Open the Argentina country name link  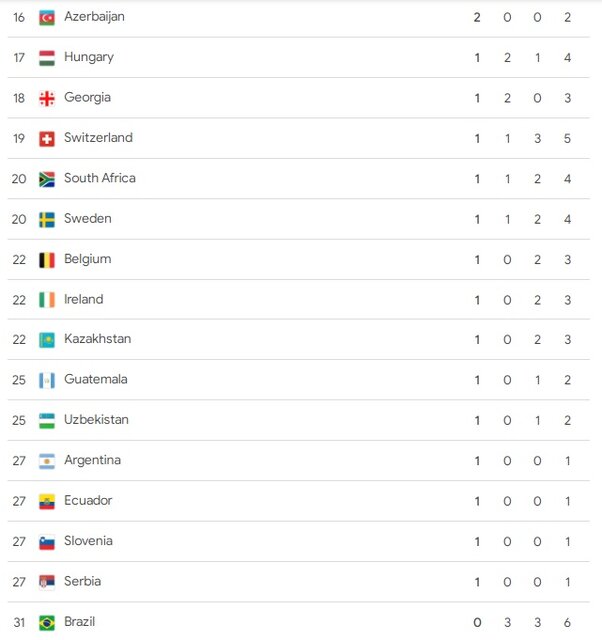click(x=92, y=460)
